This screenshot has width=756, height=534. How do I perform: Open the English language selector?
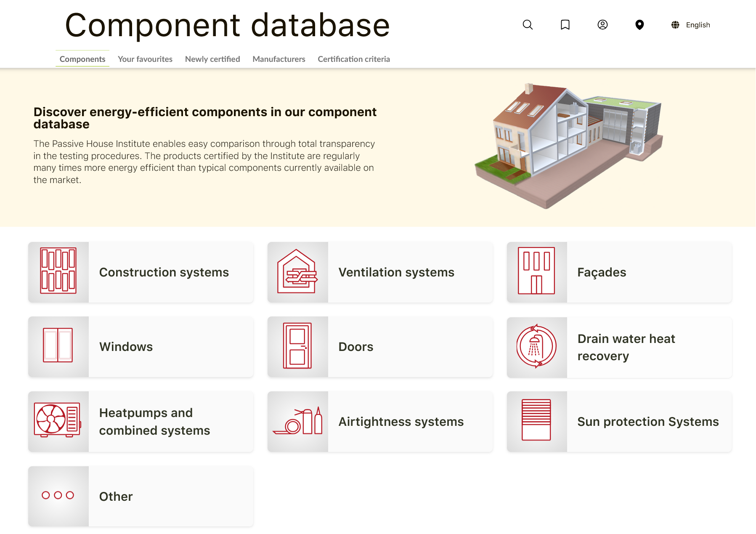pyautogui.click(x=691, y=25)
